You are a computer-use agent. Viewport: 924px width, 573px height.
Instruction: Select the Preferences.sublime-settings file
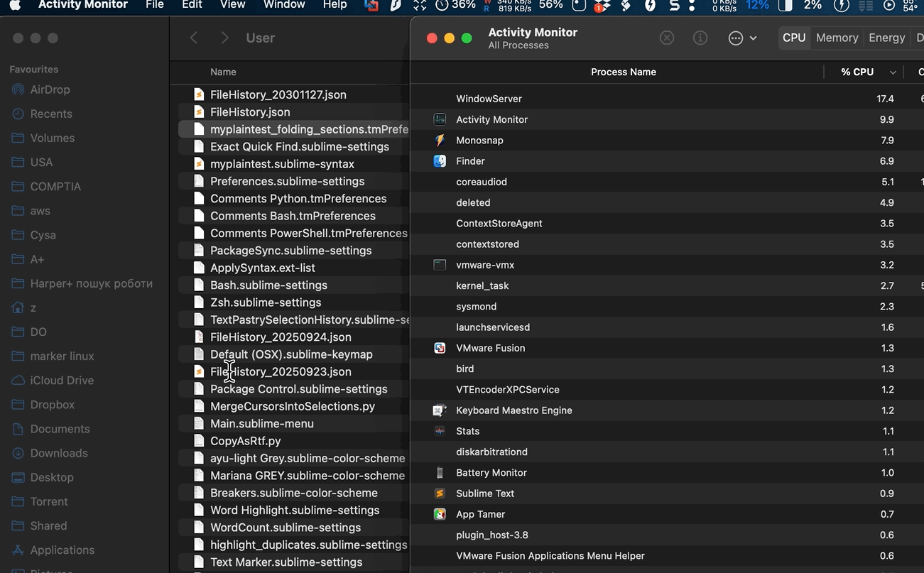click(287, 181)
